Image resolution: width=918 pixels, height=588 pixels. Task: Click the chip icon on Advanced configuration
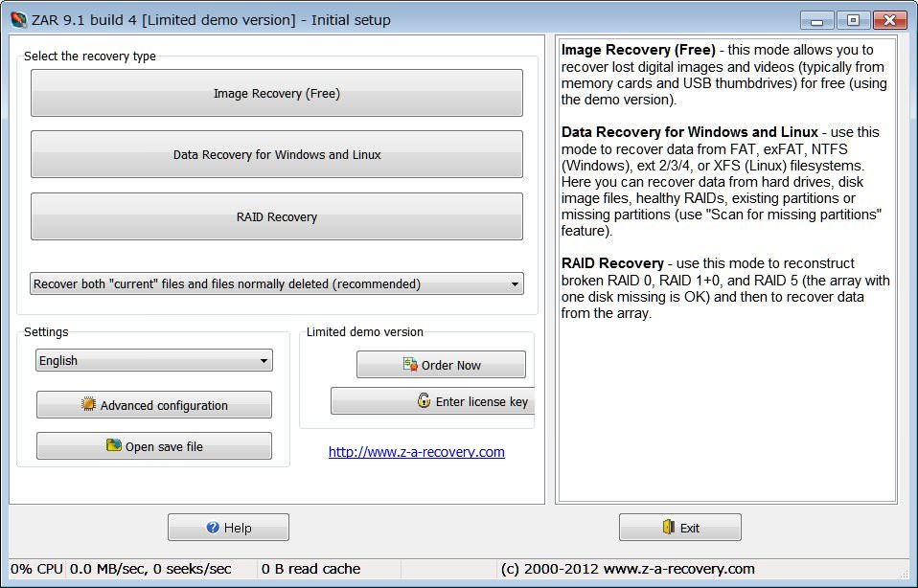pos(88,404)
